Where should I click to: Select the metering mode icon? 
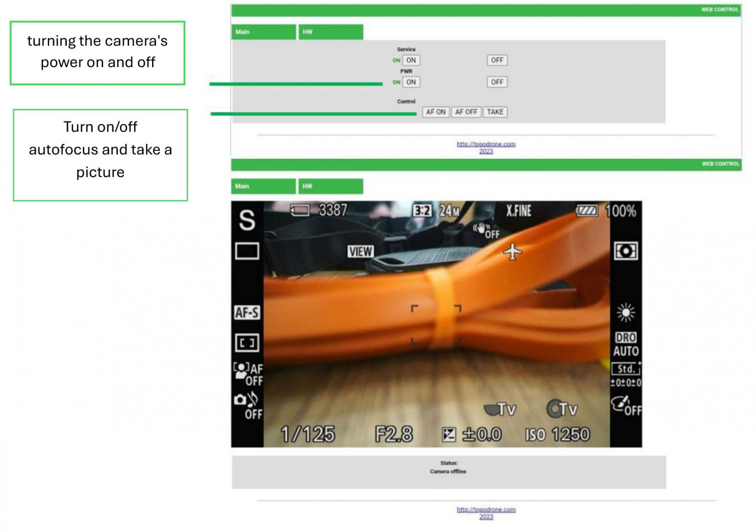click(x=625, y=251)
